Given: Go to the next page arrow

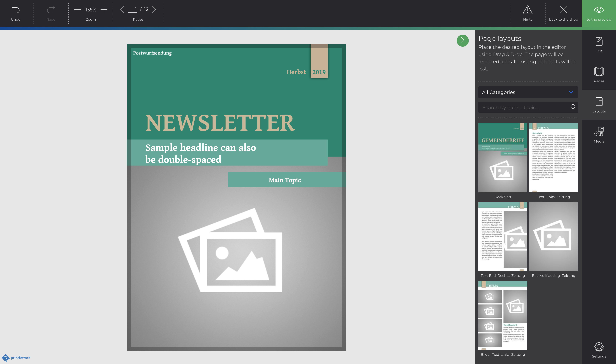Looking at the screenshot, I should (x=154, y=10).
